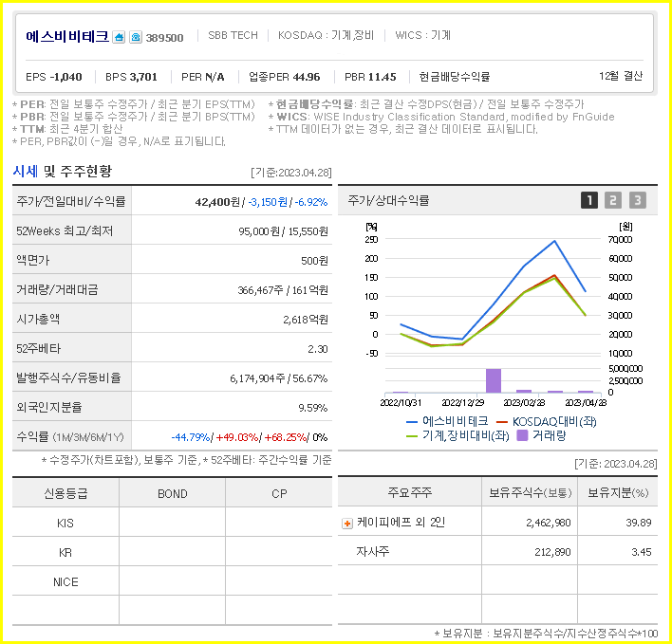Image resolution: width=672 pixels, height=644 pixels.
Task: Click 366,467주 / 161억원 trading volume
Action: (x=283, y=290)
